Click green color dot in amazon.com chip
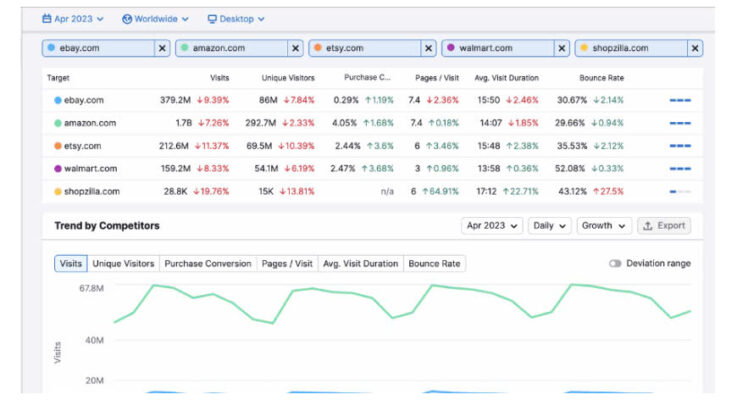This screenshot has height=400, width=748. (184, 48)
